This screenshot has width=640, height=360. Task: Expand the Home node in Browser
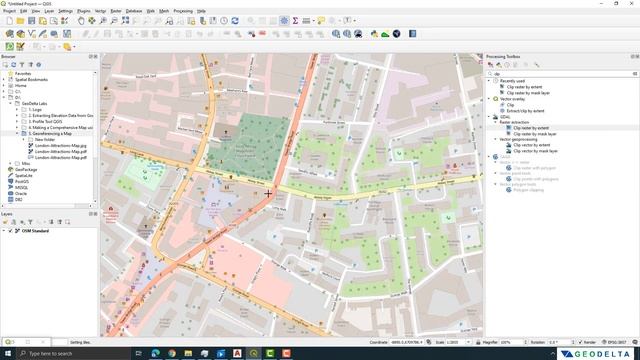pyautogui.click(x=4, y=86)
